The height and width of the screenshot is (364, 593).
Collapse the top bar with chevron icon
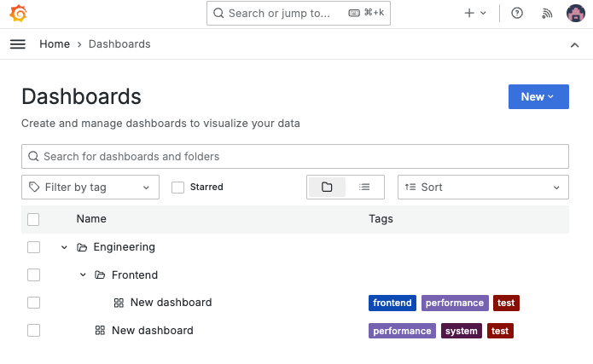click(574, 44)
